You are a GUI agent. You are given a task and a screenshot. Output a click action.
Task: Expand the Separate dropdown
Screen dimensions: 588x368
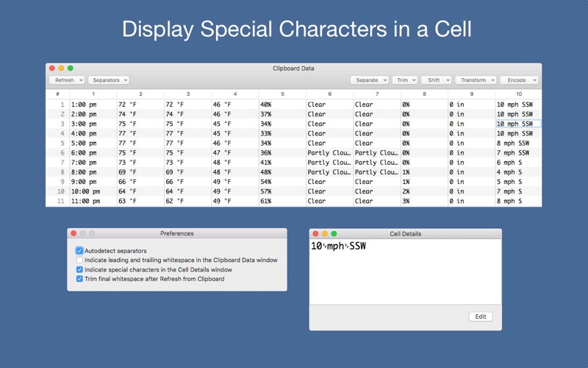370,80
